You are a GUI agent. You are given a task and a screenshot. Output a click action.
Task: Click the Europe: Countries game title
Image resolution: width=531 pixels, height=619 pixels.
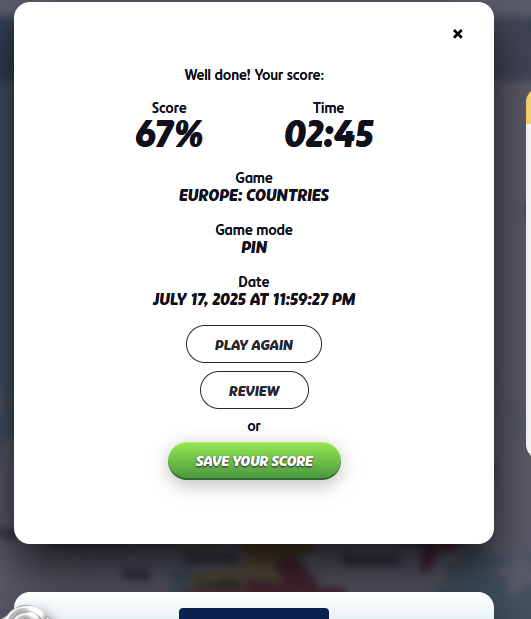tap(254, 195)
